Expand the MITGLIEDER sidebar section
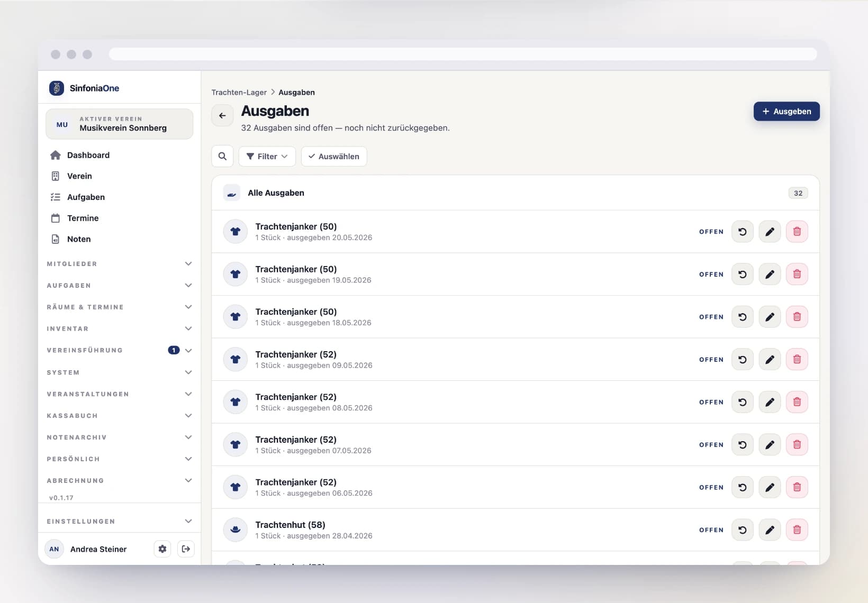868x603 pixels. 119,264
